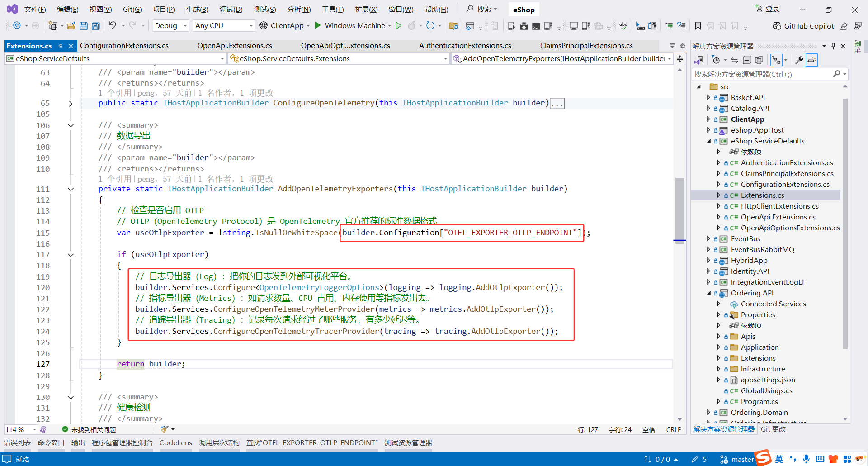Click the Save All double-disk icon
Screen dimensions: 868x466
pos(96,26)
